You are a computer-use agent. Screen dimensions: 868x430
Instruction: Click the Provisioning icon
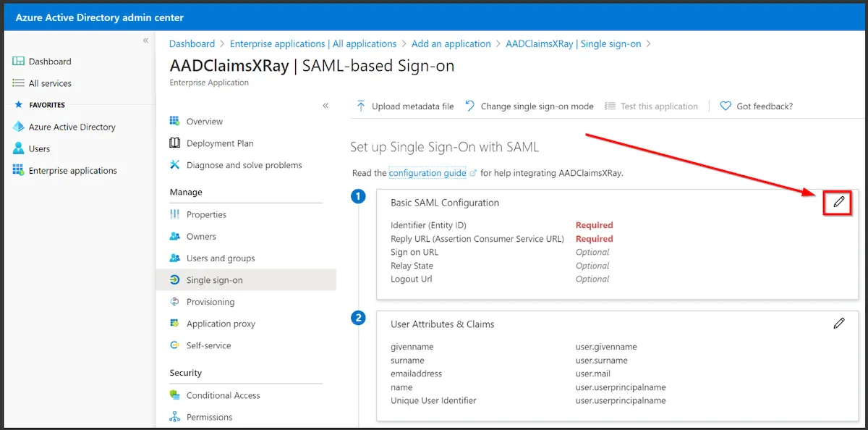tap(174, 301)
